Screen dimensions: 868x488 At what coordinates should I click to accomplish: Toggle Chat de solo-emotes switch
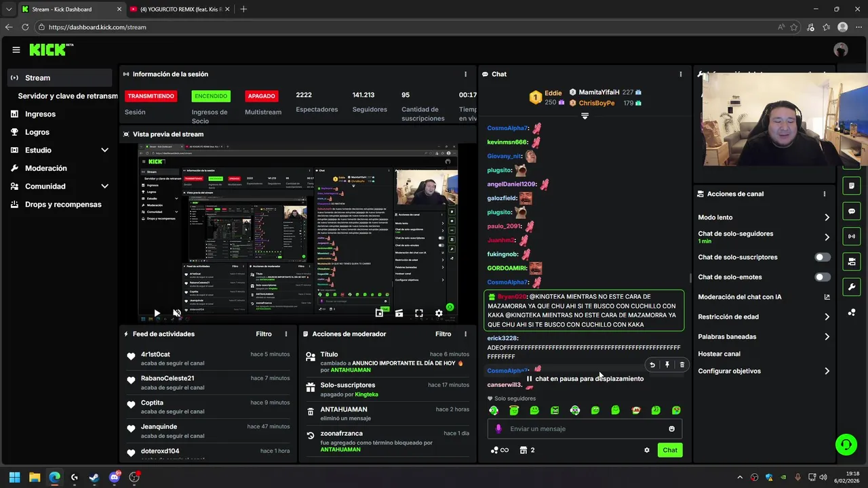coord(823,277)
